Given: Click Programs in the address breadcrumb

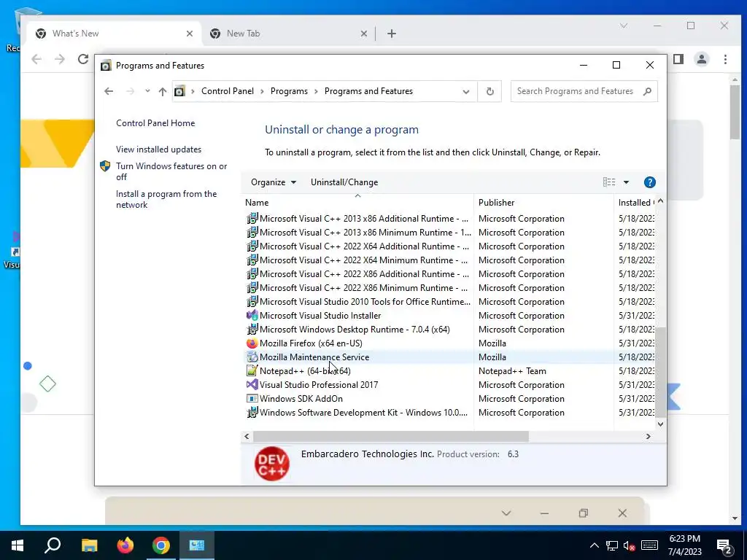Looking at the screenshot, I should pyautogui.click(x=289, y=91).
